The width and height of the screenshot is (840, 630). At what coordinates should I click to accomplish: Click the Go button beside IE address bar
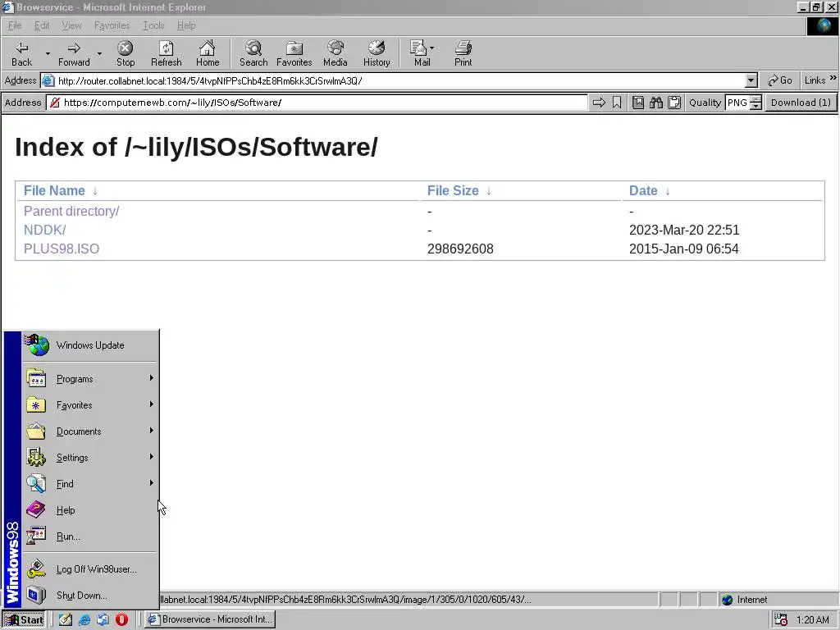(780, 80)
